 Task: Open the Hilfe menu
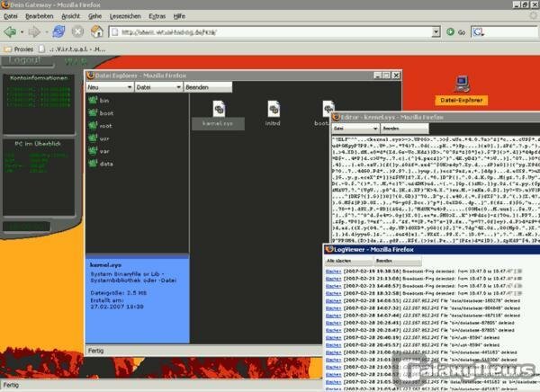(179, 16)
